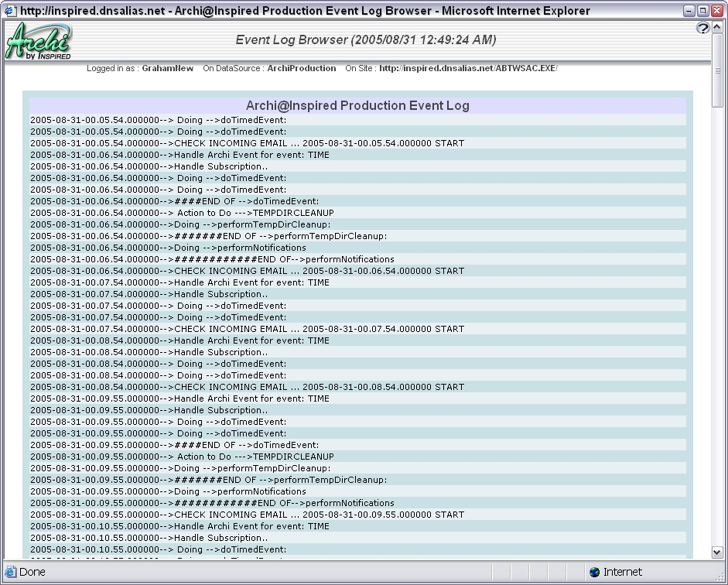
Task: Click the Internet Explorer page icon in title bar
Action: (x=10, y=11)
